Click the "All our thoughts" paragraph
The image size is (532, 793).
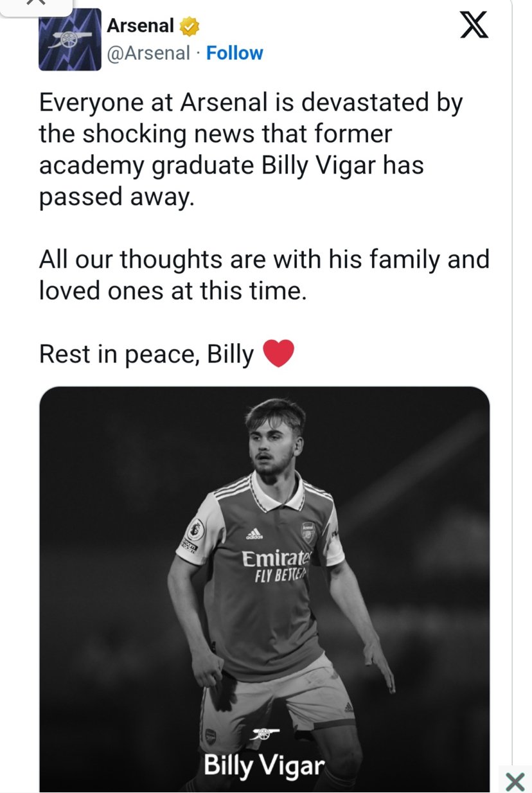coord(264,275)
